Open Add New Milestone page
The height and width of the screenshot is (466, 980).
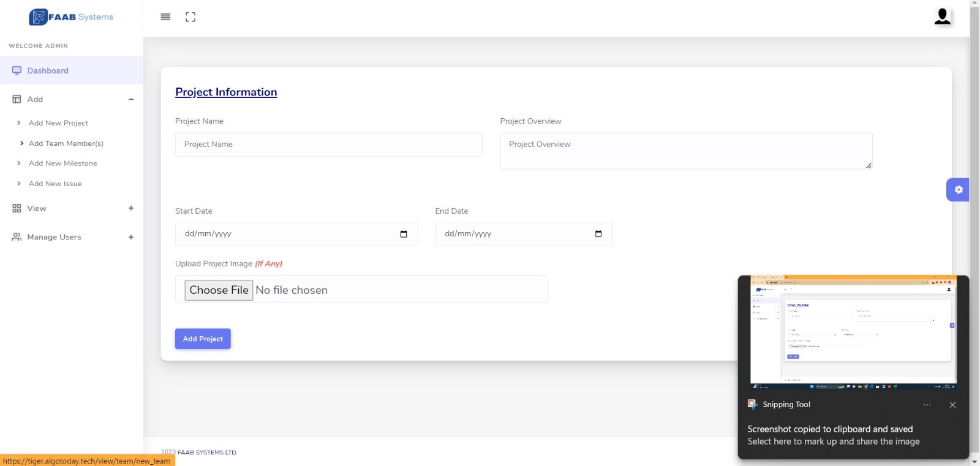[63, 163]
